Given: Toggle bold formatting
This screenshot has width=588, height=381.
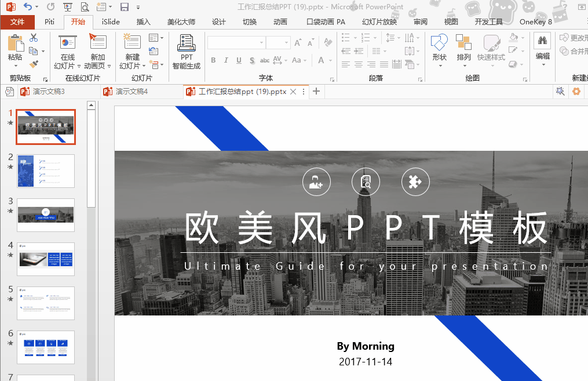Looking at the screenshot, I should [213, 60].
